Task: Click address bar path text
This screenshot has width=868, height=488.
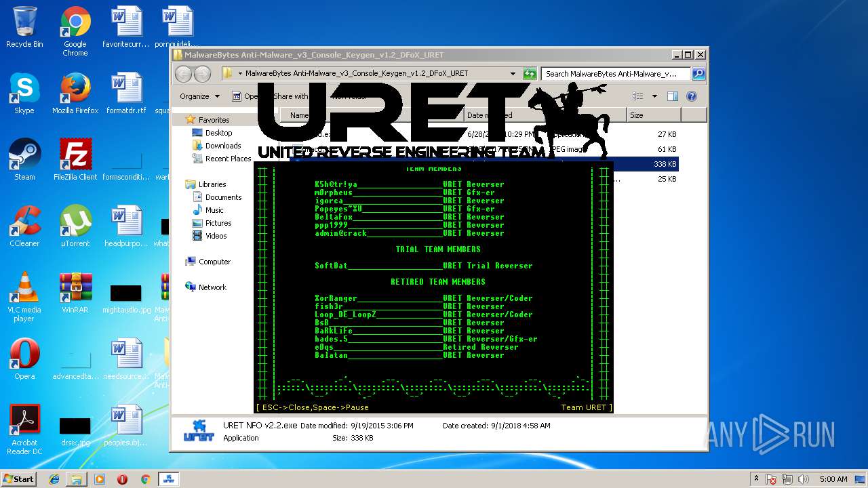Action: point(356,74)
